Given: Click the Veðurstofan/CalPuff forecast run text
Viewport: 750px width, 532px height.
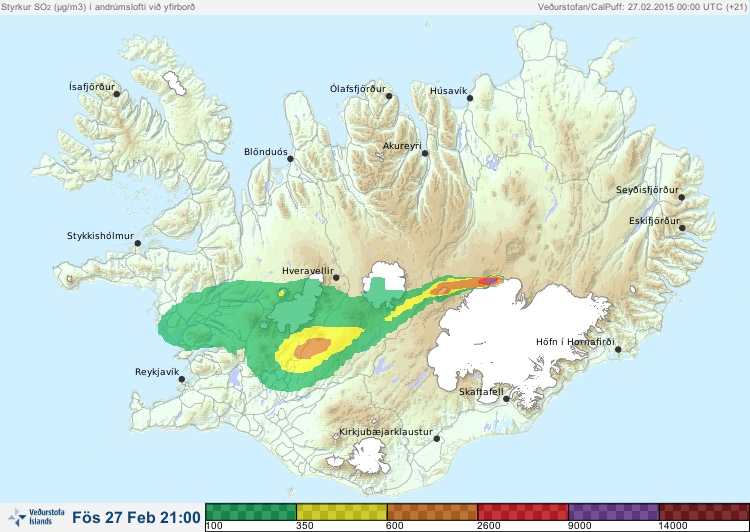Looking at the screenshot, I should click(642, 7).
